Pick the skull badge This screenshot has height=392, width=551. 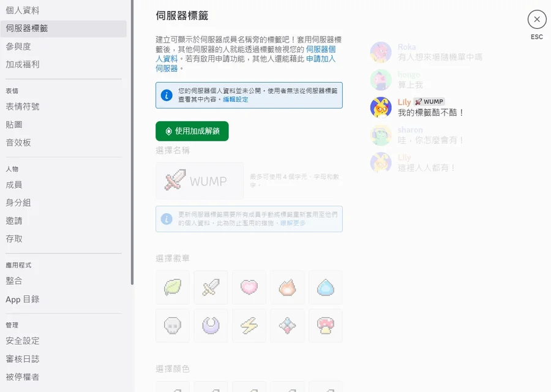pos(173,326)
